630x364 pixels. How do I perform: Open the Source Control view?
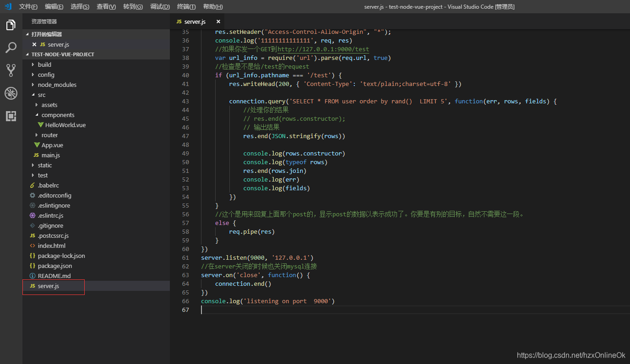click(11, 70)
